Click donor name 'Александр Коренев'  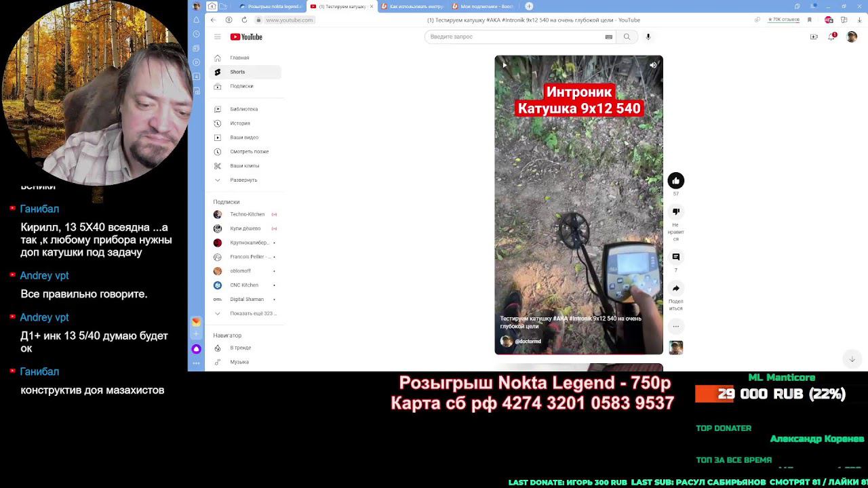[817, 439]
